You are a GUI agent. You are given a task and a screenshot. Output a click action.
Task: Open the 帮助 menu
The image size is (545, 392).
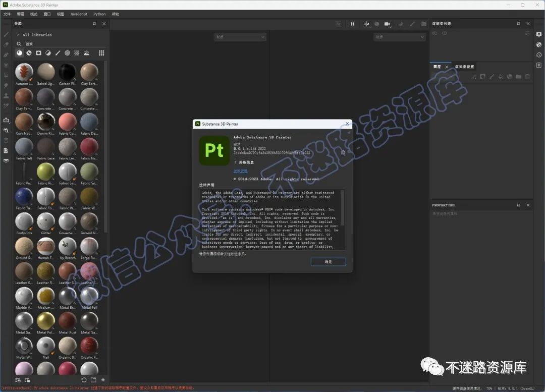pyautogui.click(x=116, y=14)
